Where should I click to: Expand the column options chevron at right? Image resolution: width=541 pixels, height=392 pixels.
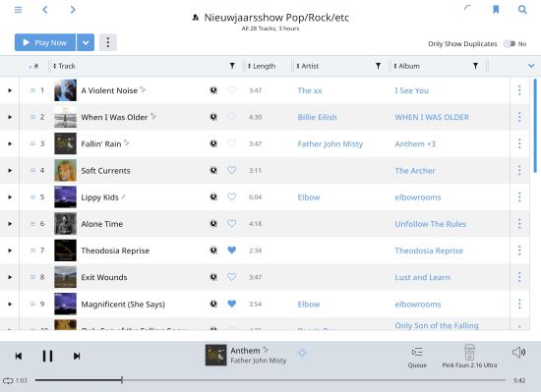click(x=531, y=66)
